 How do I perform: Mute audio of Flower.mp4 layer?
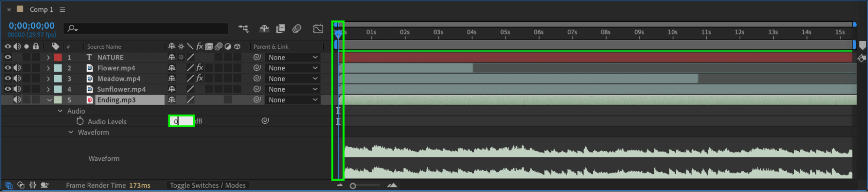[x=17, y=68]
